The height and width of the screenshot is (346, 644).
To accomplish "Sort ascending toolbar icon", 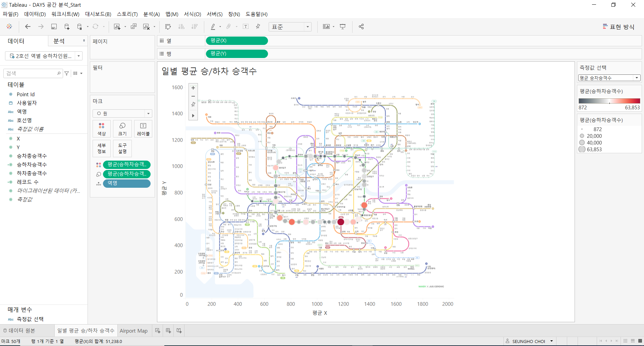I will click(181, 26).
